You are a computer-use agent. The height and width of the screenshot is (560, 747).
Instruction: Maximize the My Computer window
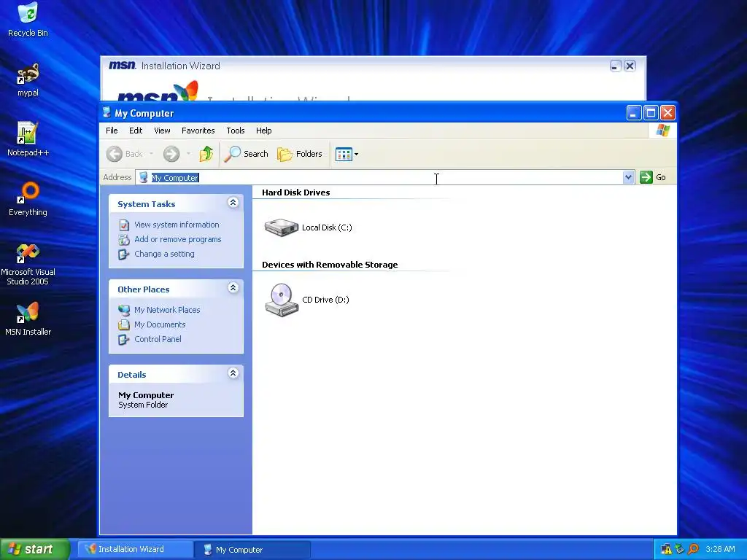(651, 113)
